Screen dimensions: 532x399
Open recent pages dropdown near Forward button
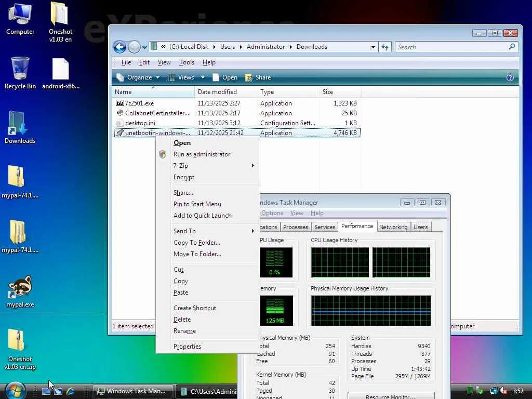click(x=144, y=47)
